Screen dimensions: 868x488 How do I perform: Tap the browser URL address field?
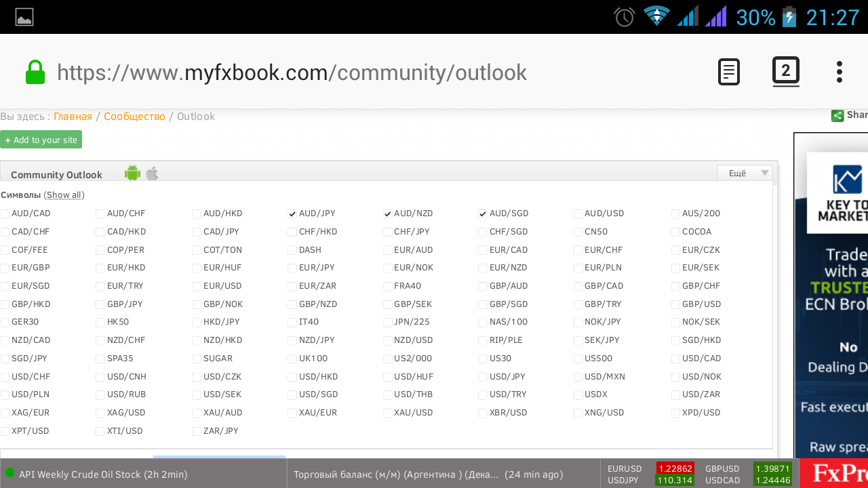(x=292, y=73)
